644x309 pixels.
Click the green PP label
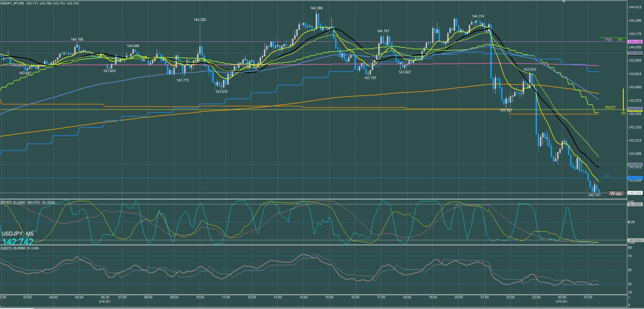(620, 40)
